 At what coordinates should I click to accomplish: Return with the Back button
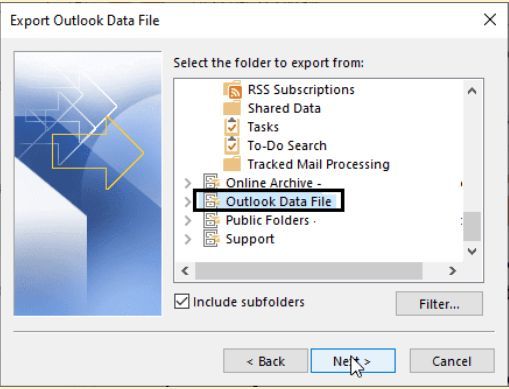pyautogui.click(x=266, y=361)
